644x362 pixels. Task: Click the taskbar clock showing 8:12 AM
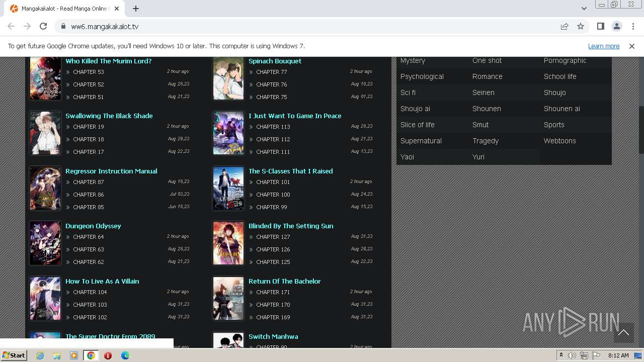tap(618, 355)
